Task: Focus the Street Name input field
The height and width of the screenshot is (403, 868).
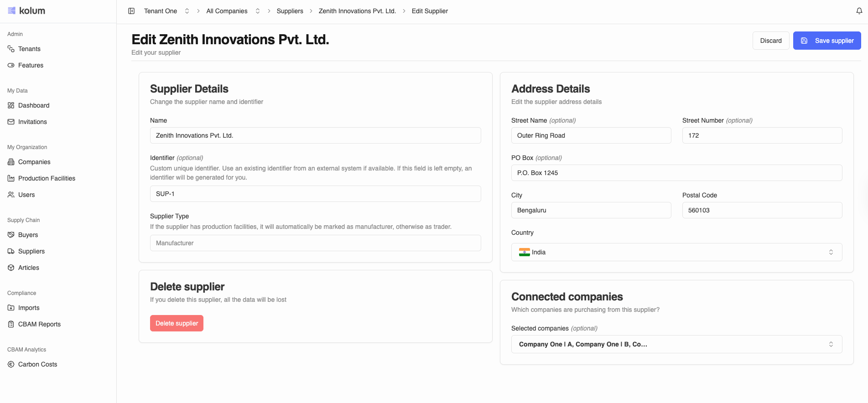Action: click(x=591, y=135)
